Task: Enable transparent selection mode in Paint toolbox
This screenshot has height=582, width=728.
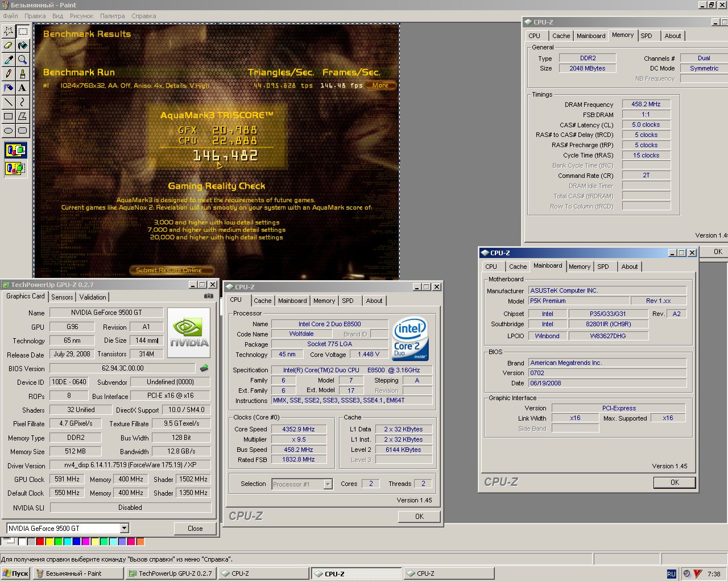Action: click(x=15, y=168)
